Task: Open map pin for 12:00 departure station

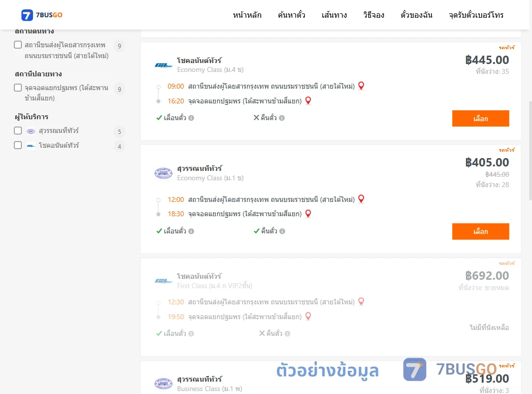Action: click(x=361, y=199)
